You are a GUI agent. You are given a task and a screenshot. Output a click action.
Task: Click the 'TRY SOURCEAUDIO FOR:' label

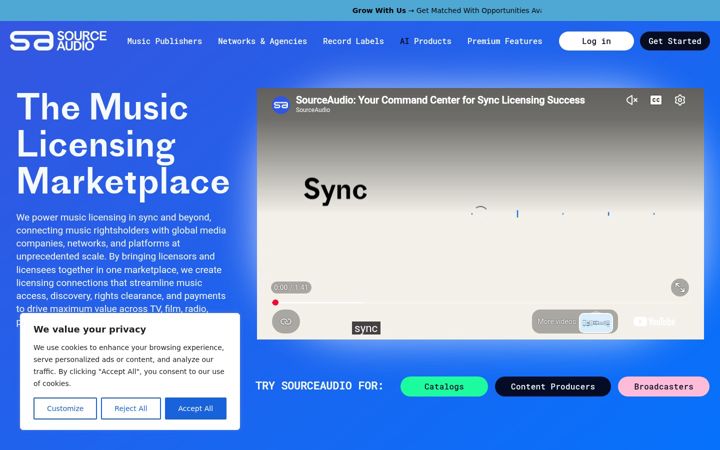[x=319, y=386]
